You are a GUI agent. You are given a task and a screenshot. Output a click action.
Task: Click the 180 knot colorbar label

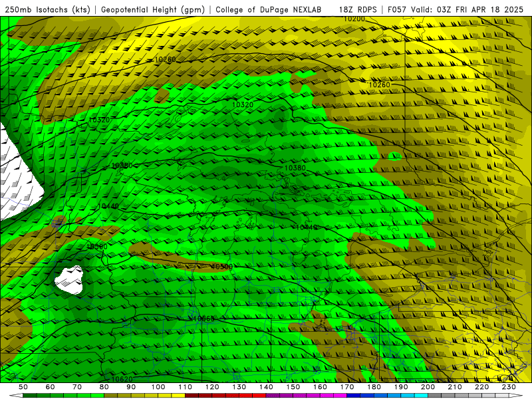pos(374,387)
